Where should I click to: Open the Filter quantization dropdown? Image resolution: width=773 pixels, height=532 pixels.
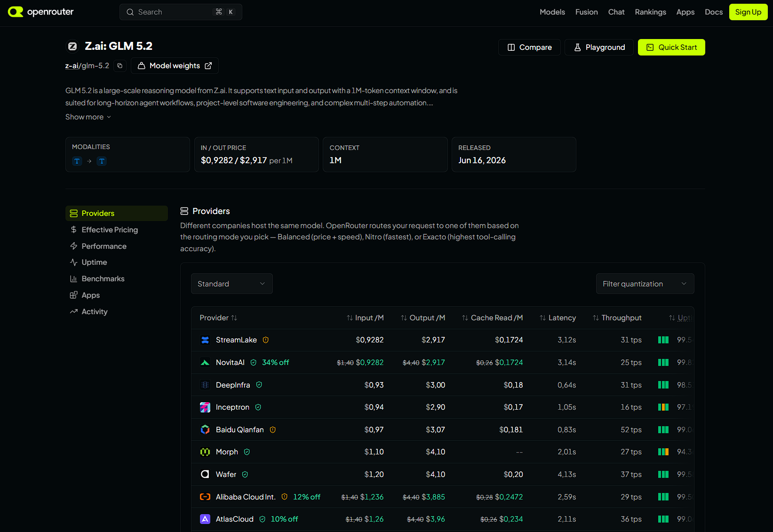645,284
